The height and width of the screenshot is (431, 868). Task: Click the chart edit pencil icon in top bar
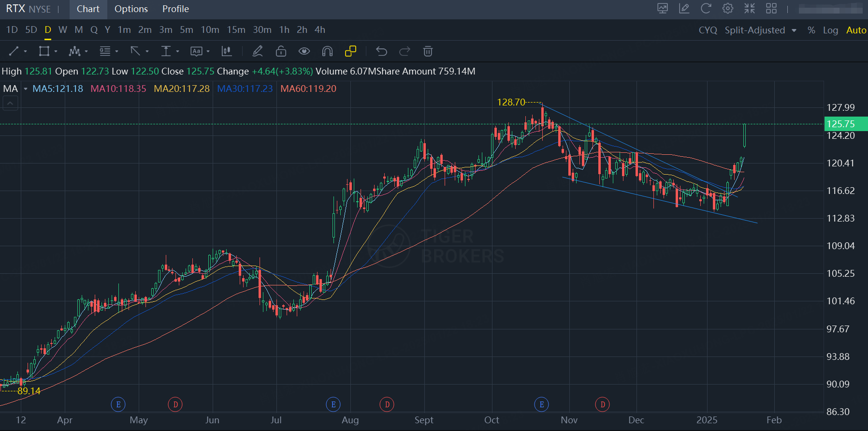pyautogui.click(x=684, y=8)
